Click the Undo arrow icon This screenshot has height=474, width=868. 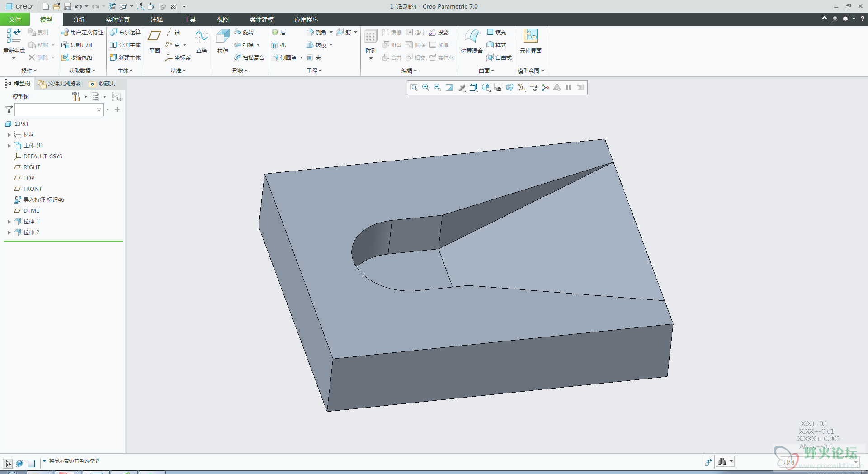tap(78, 6)
